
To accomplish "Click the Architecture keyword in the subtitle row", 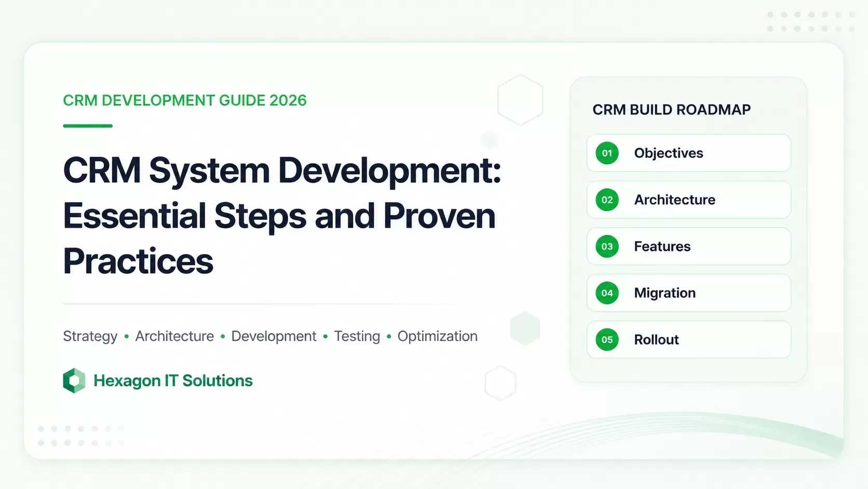I will point(174,336).
